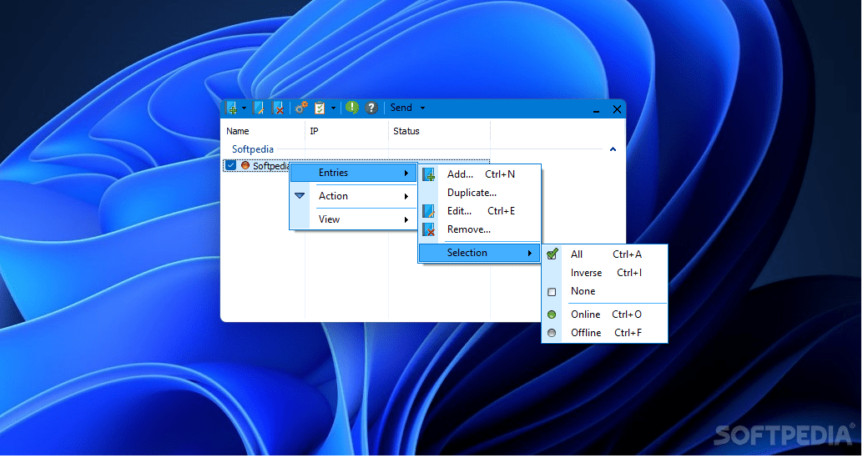Click the green checkmark icon next to All

pyautogui.click(x=552, y=254)
